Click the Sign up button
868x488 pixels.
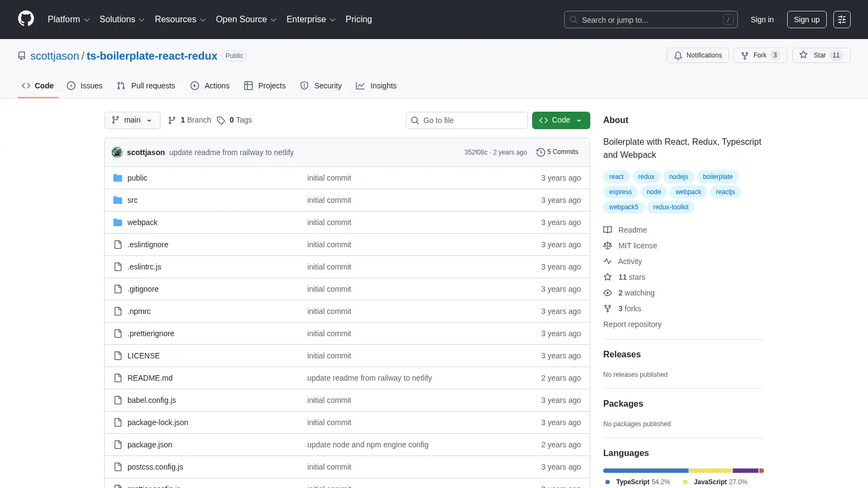click(807, 20)
